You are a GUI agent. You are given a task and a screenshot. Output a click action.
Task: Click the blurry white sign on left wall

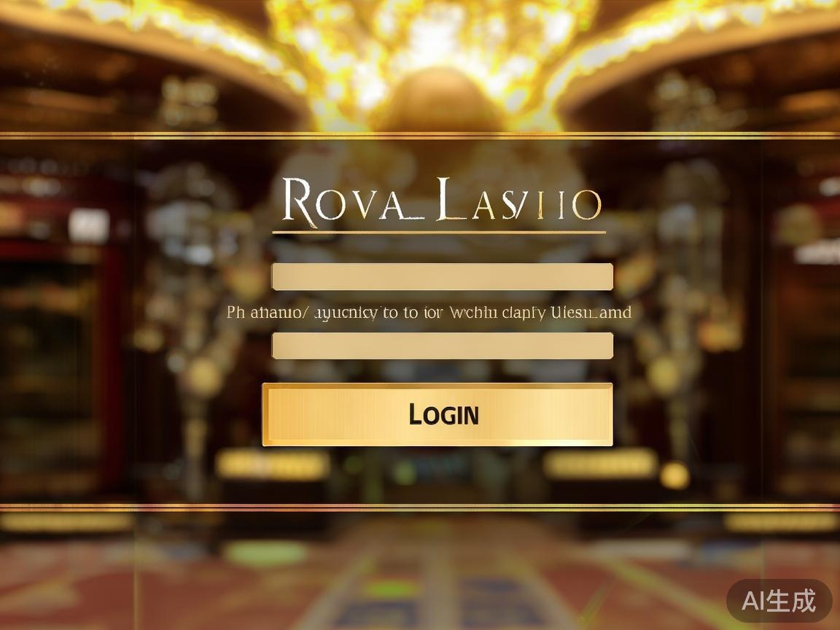click(x=88, y=225)
